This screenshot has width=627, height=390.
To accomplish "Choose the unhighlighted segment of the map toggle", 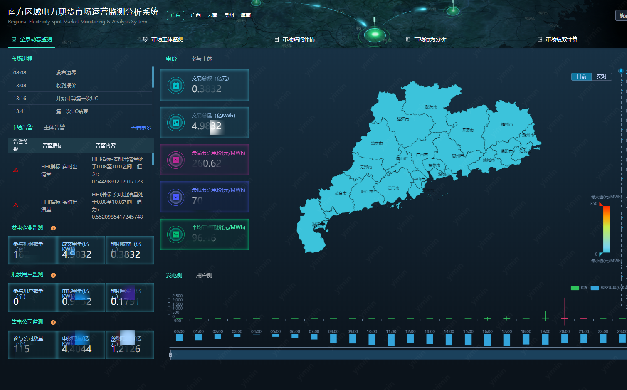I will [601, 76].
